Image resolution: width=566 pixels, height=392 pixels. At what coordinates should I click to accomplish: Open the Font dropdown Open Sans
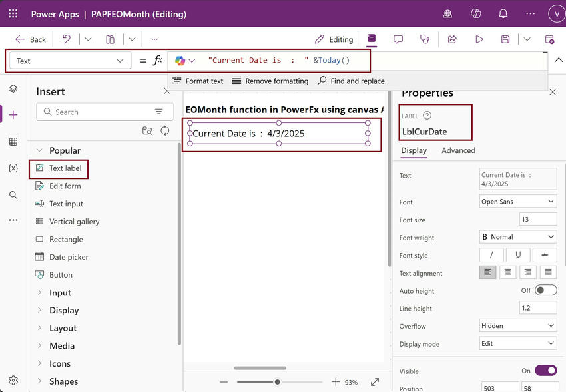(518, 201)
